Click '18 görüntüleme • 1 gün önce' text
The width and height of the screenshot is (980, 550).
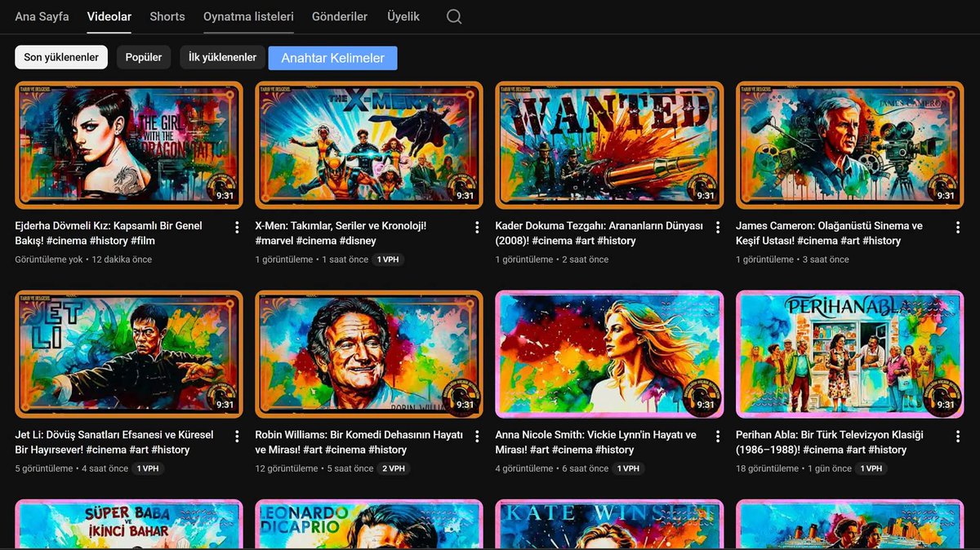pos(792,468)
